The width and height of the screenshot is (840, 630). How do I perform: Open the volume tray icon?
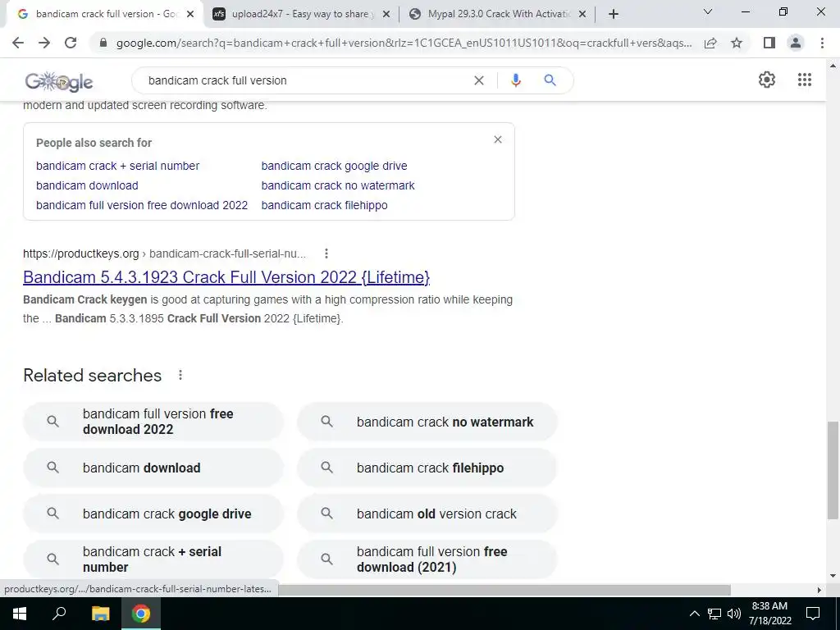click(734, 614)
